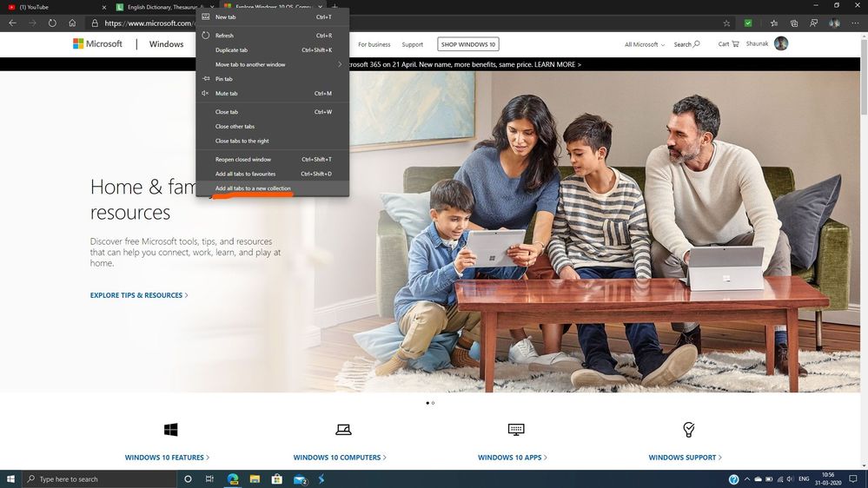Open WINDOWS 10 COMPUTERS link

point(340,457)
